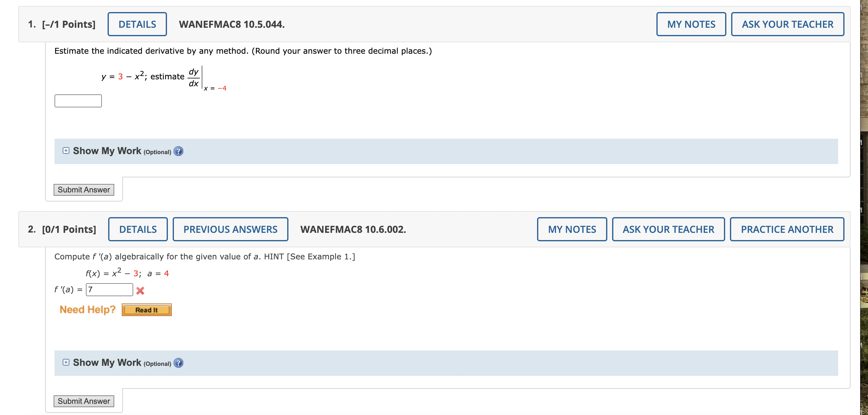Open the Show My Work help icon for question 1
This screenshot has height=415, width=868.
coord(179,151)
